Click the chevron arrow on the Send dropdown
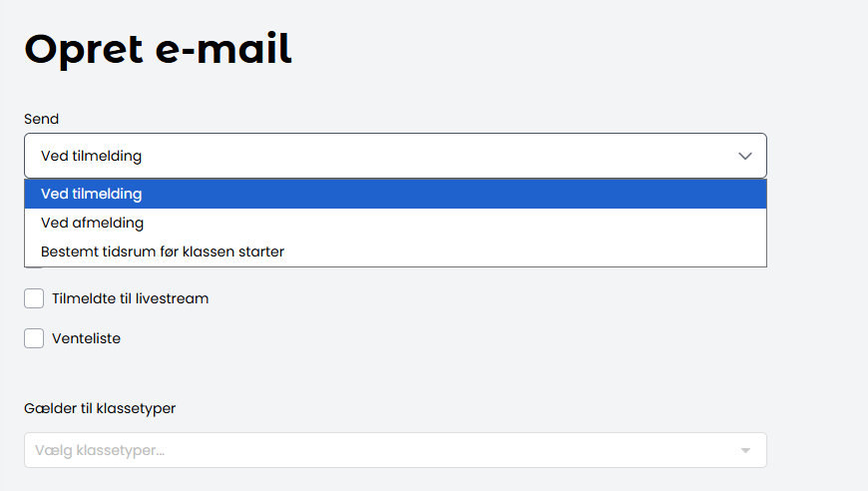This screenshot has width=868, height=491. (x=745, y=156)
